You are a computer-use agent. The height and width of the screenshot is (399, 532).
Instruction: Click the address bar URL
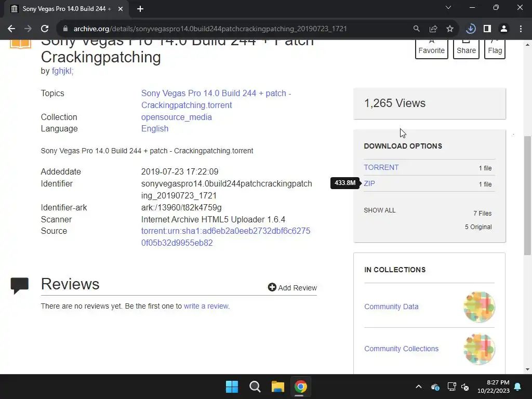(210, 29)
